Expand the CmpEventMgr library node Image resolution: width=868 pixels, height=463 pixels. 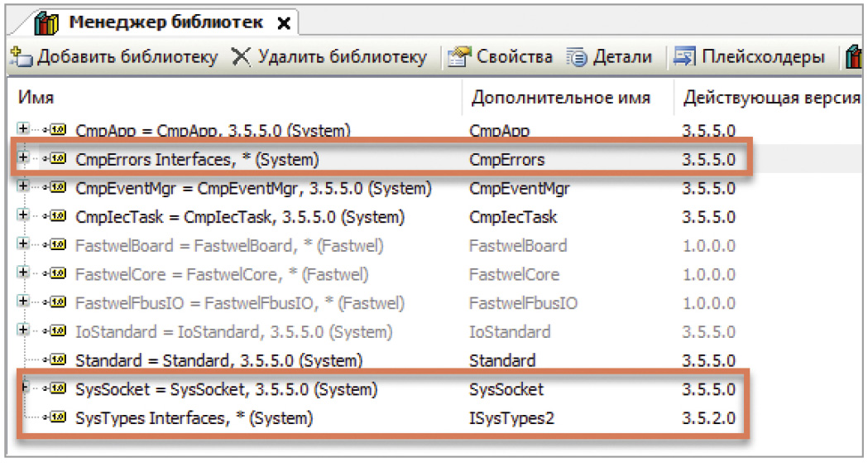(x=22, y=186)
